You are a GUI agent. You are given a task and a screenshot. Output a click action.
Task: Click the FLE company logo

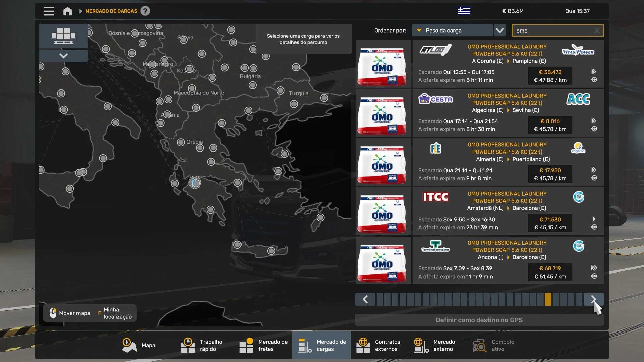click(435, 148)
